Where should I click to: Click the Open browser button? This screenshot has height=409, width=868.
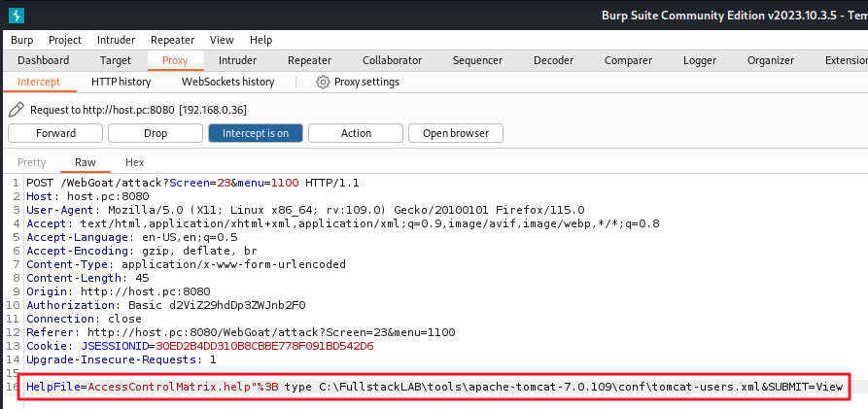(x=456, y=133)
